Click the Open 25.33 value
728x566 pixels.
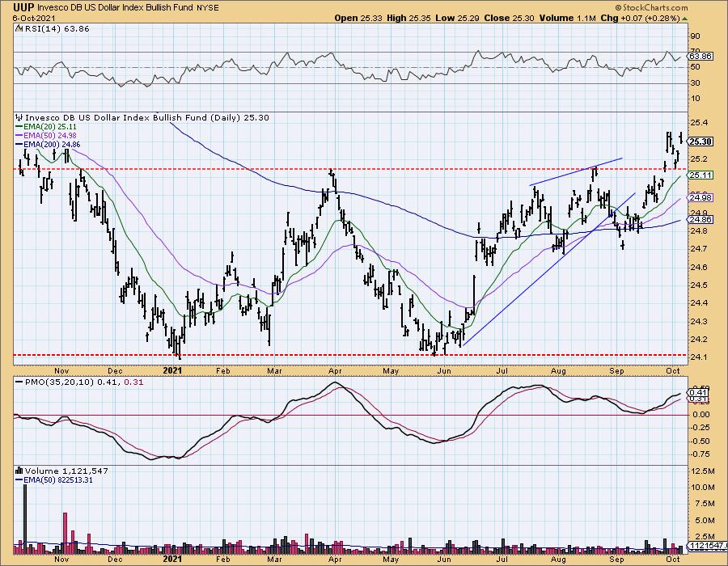359,18
